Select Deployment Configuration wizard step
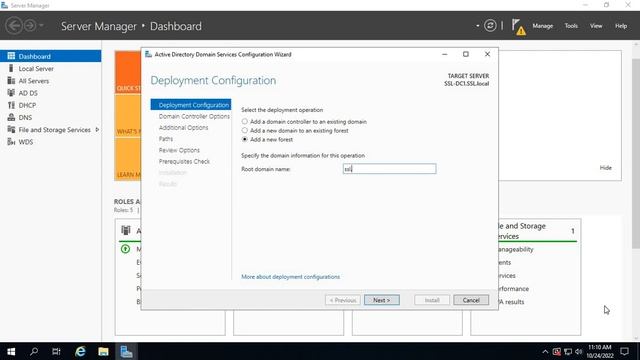Image resolution: width=640 pixels, height=360 pixels. click(x=191, y=104)
